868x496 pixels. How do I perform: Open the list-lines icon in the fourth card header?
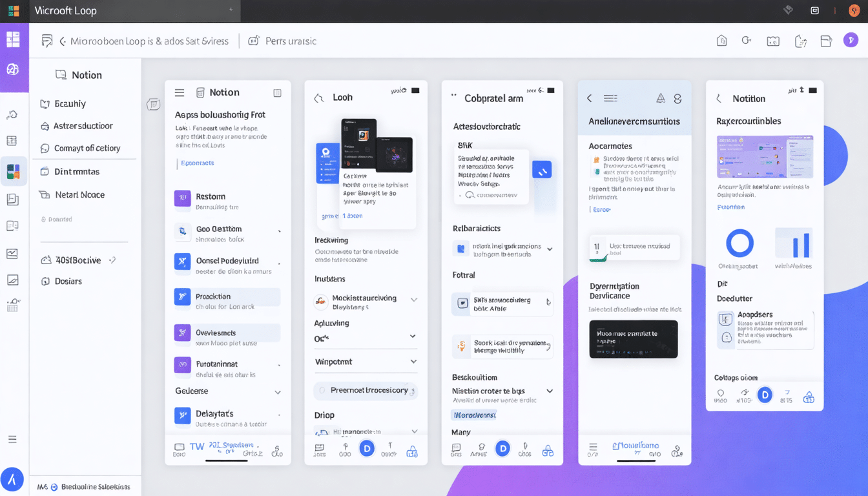[610, 98]
